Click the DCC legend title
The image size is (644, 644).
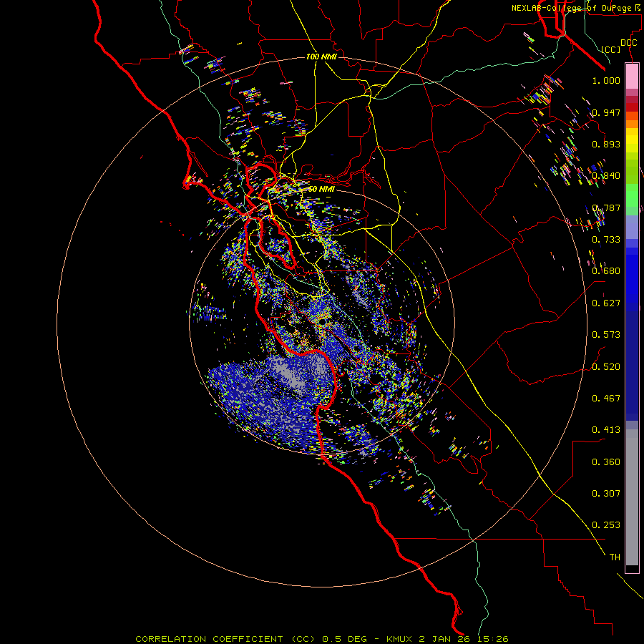(x=629, y=43)
